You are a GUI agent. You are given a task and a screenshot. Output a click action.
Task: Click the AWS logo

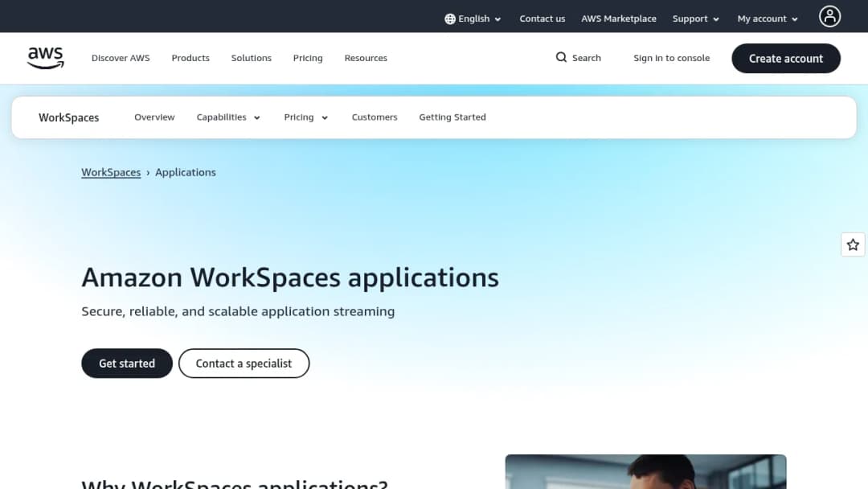(x=45, y=58)
